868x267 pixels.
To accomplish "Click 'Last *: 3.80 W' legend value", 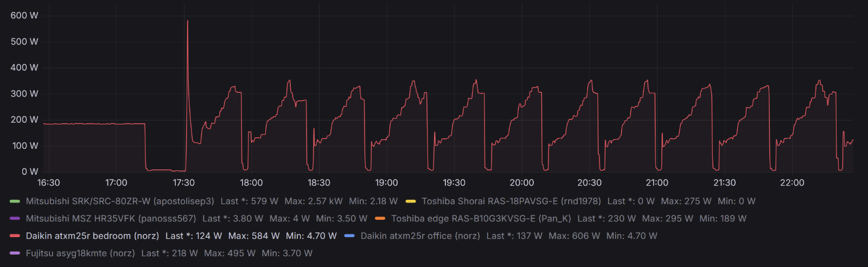I will [x=233, y=219].
